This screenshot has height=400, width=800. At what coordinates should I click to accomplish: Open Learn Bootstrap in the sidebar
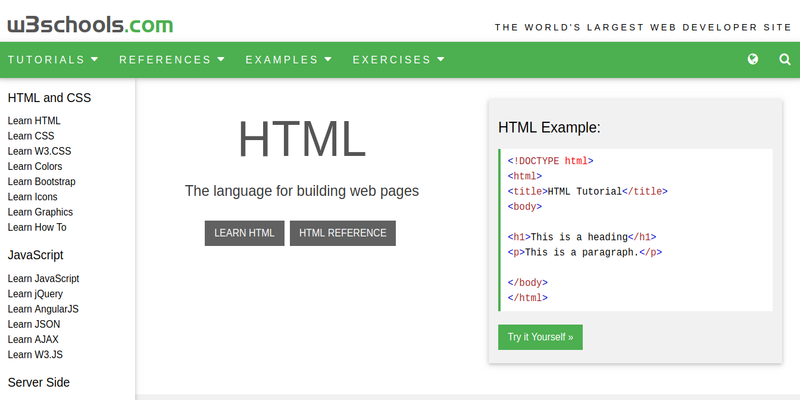41,182
